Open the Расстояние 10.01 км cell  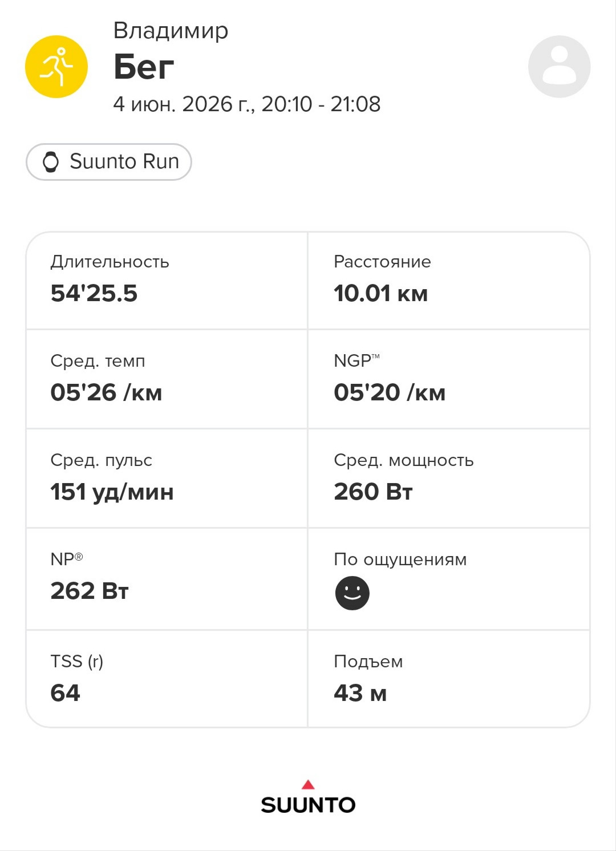449,281
